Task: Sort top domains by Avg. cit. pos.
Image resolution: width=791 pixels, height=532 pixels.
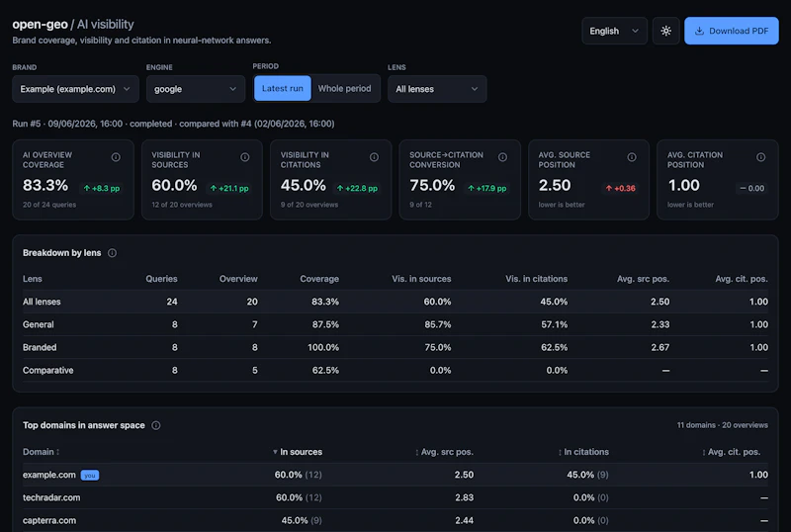Action: coord(731,452)
